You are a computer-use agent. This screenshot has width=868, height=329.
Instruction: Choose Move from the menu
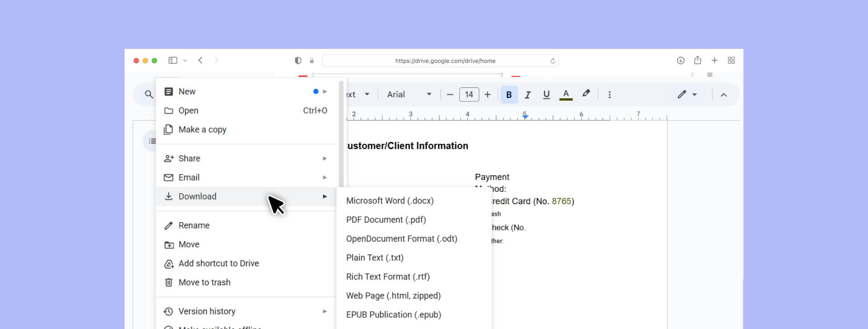tap(246, 244)
